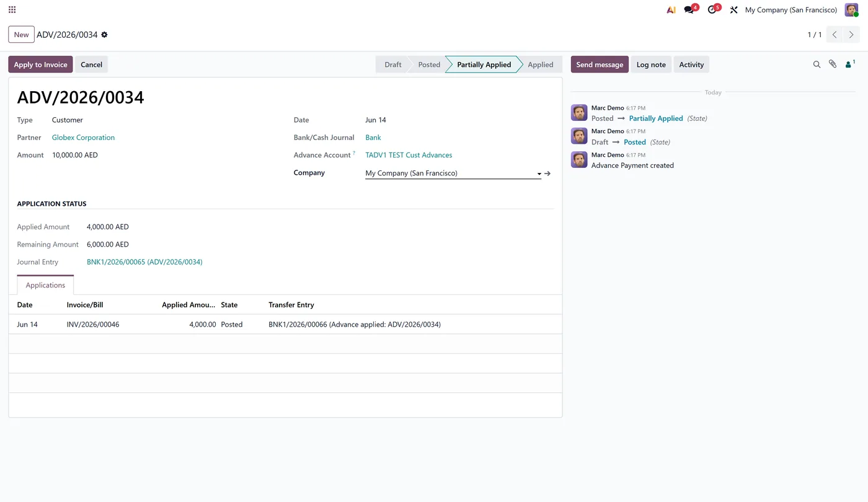Click Marc Demo avatar on Partially Applied message

click(x=579, y=113)
